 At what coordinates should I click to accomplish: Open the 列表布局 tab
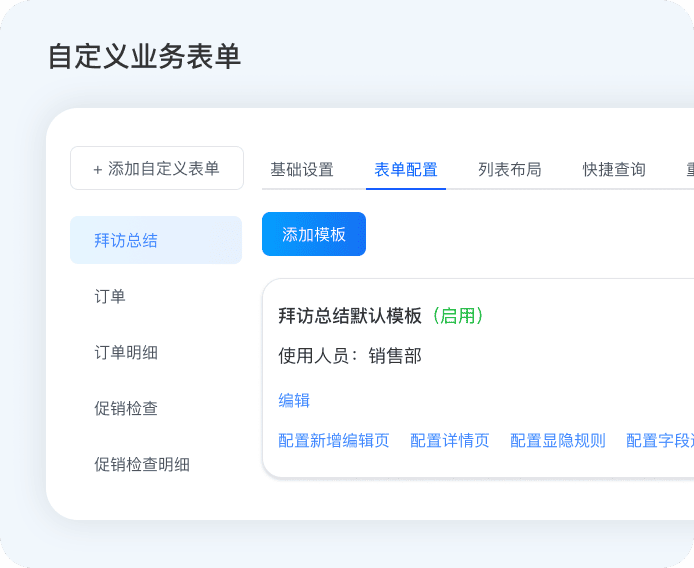(x=510, y=169)
